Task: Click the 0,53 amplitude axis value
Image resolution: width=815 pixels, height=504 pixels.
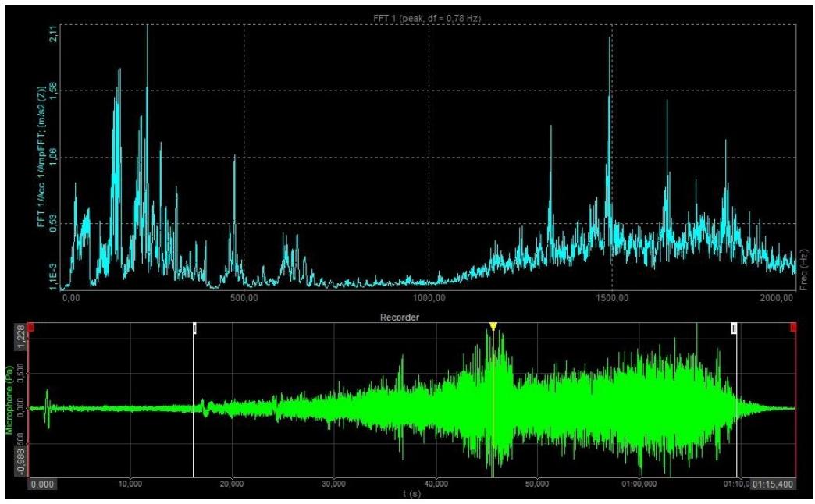Action: click(53, 223)
